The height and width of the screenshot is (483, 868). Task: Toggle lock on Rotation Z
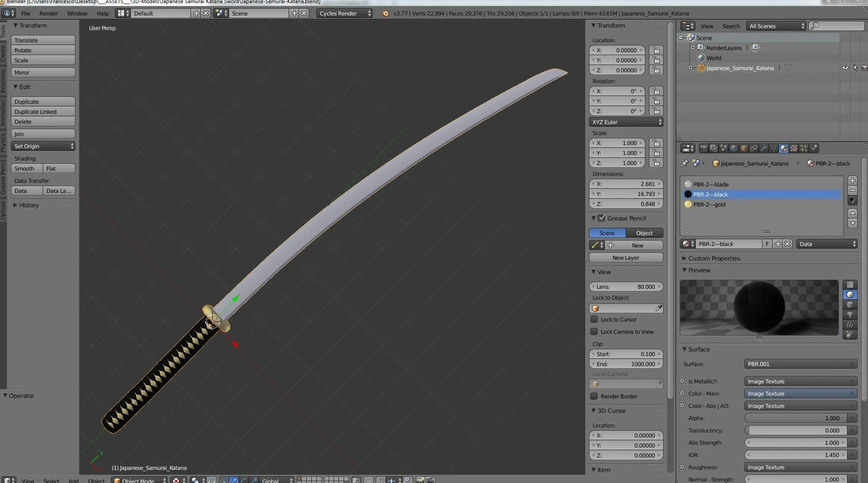(656, 111)
